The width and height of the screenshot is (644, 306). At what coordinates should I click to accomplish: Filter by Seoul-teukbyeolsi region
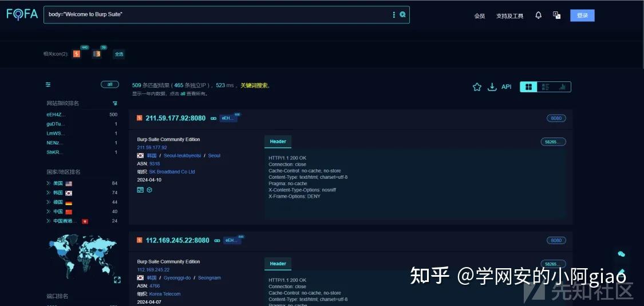point(182,155)
